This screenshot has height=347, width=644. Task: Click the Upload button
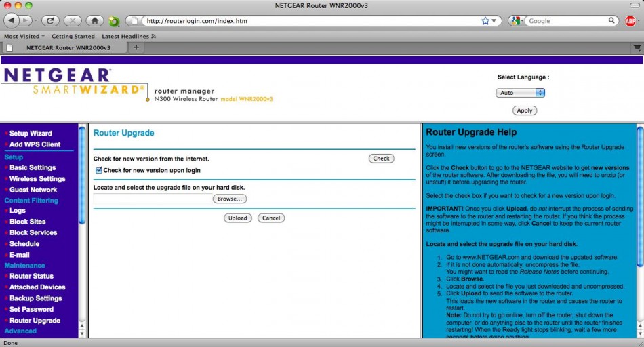pos(237,218)
